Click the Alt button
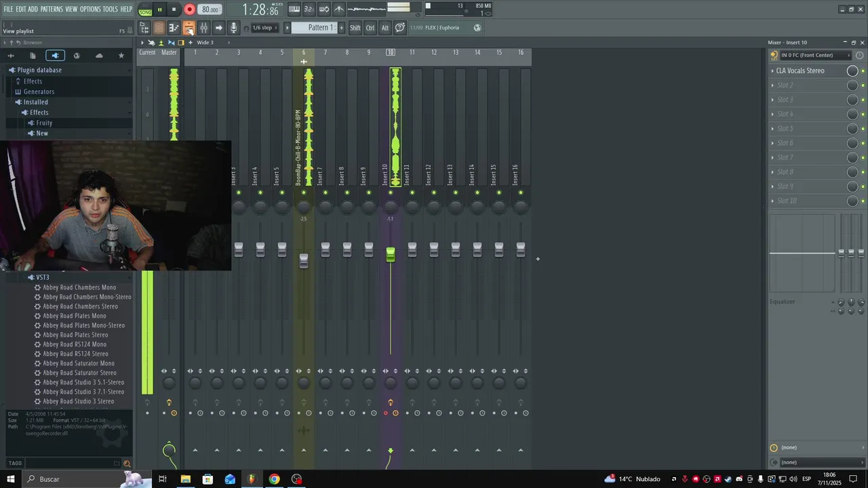The width and height of the screenshot is (868, 488). 385,28
